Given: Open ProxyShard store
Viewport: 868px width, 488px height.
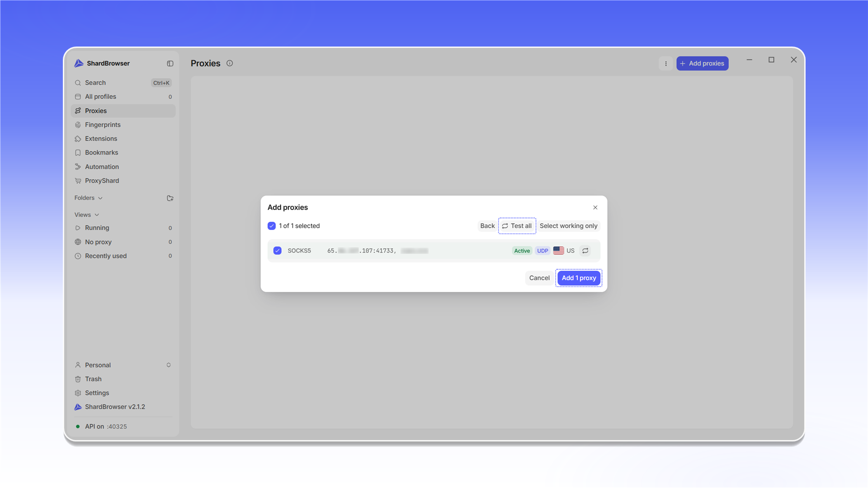Looking at the screenshot, I should click(123, 181).
